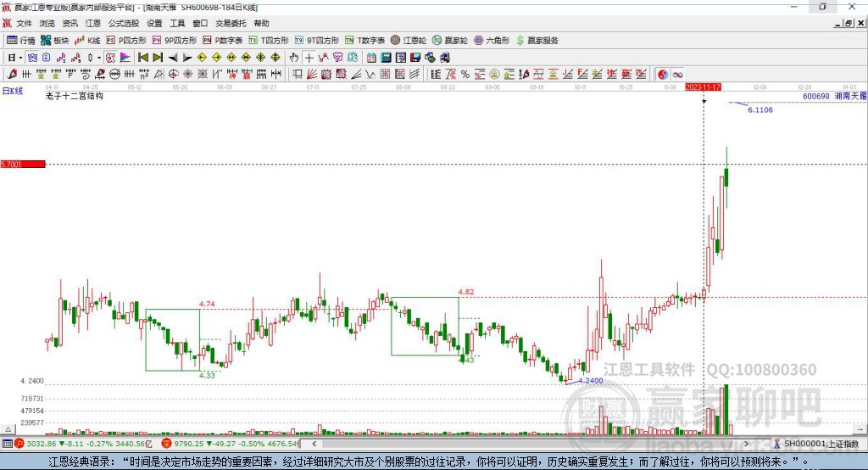Viewport: 868px width, 470px height.
Task: Open 赢家服务 dollar-sign service
Action: point(537,41)
